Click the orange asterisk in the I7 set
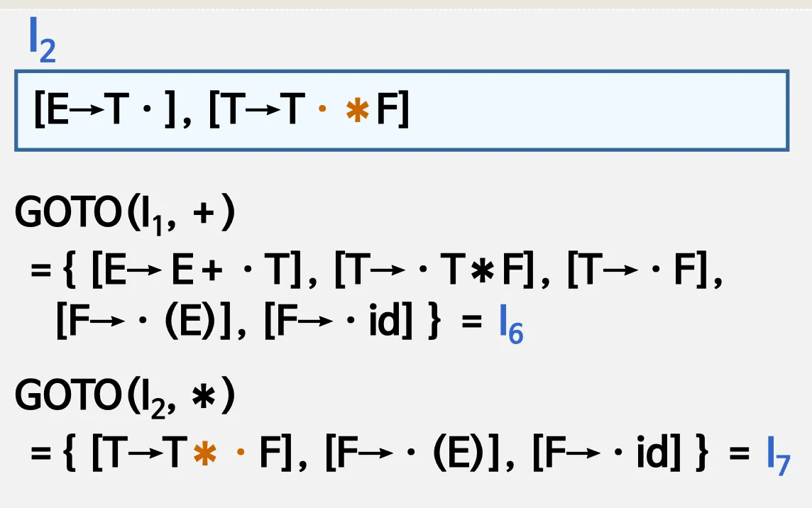Image resolution: width=812 pixels, height=508 pixels. [204, 454]
